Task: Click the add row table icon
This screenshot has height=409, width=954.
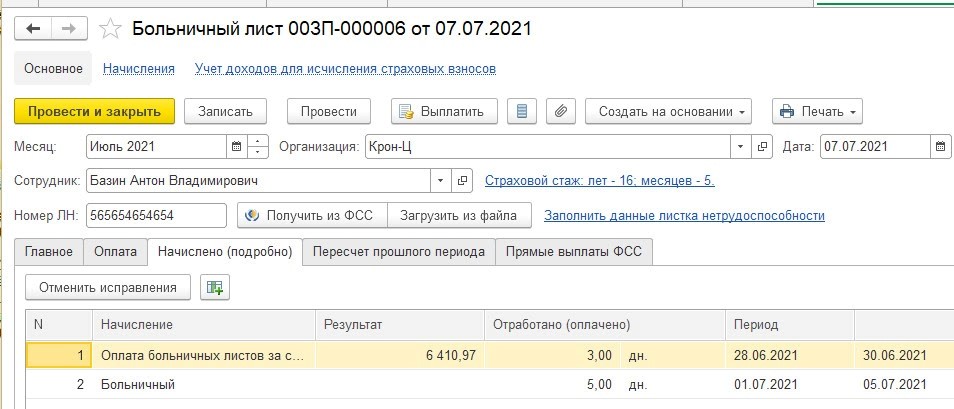Action: click(214, 288)
